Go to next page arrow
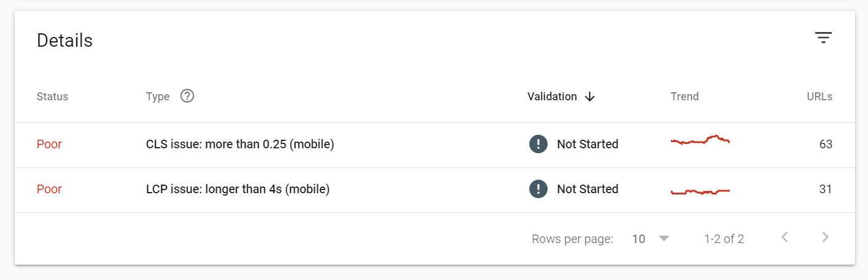 826,237
